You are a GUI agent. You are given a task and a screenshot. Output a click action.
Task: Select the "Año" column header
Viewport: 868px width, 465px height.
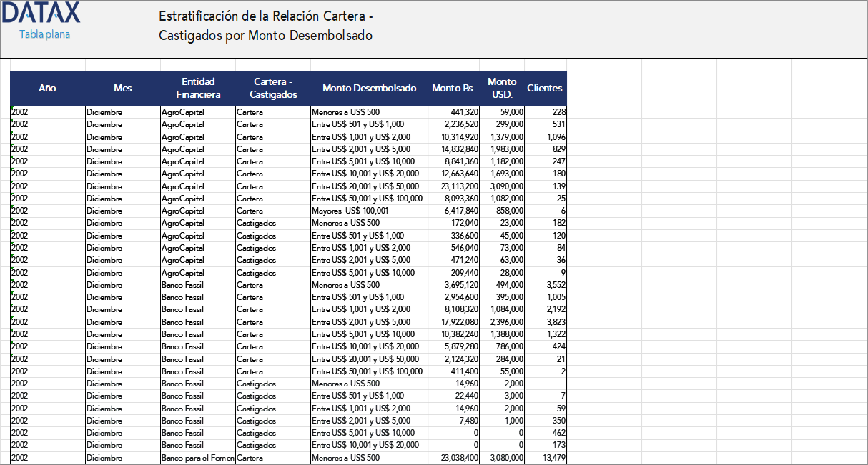pos(47,88)
